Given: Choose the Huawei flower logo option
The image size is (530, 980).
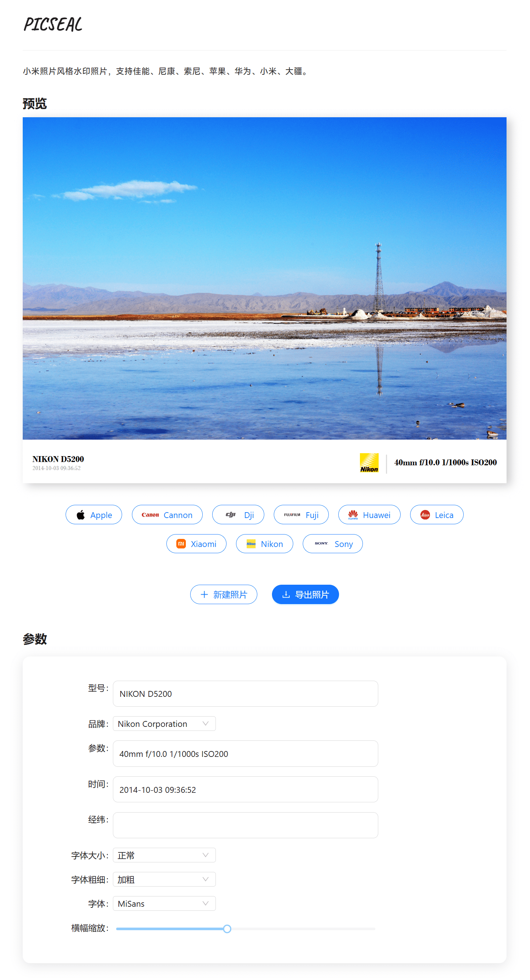Looking at the screenshot, I should 369,515.
